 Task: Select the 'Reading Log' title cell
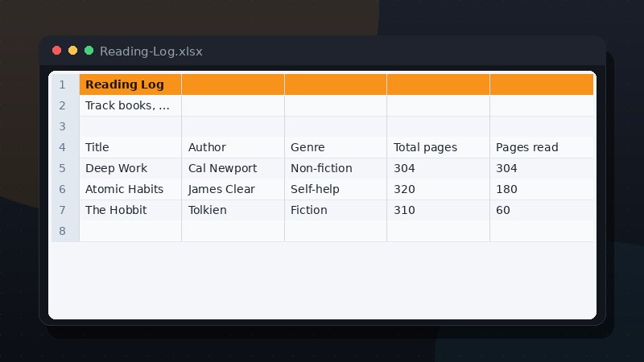point(130,84)
